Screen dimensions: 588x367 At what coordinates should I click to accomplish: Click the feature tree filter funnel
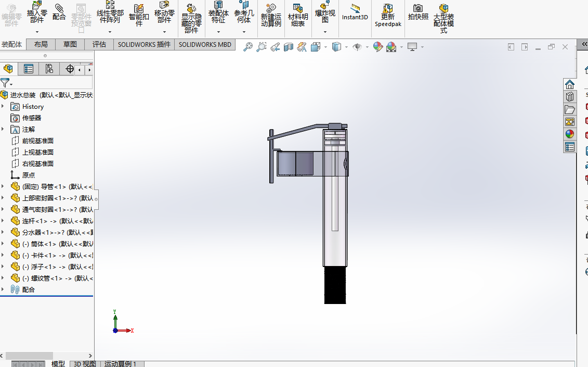pyautogui.click(x=5, y=83)
